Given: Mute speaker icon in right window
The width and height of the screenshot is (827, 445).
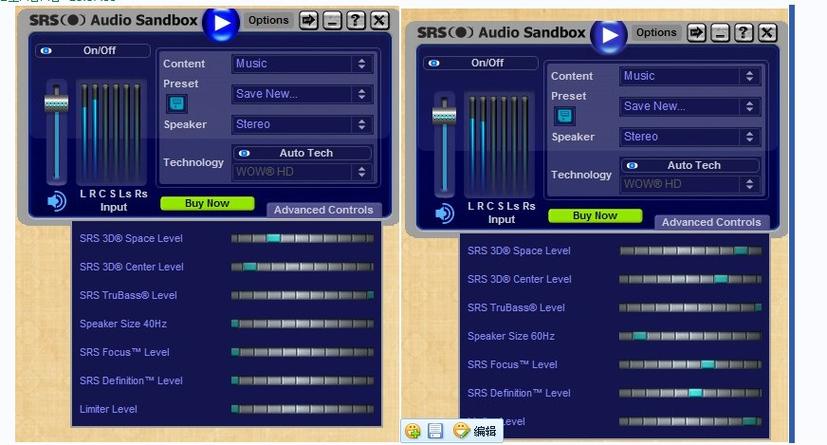Looking at the screenshot, I should click(x=444, y=214).
